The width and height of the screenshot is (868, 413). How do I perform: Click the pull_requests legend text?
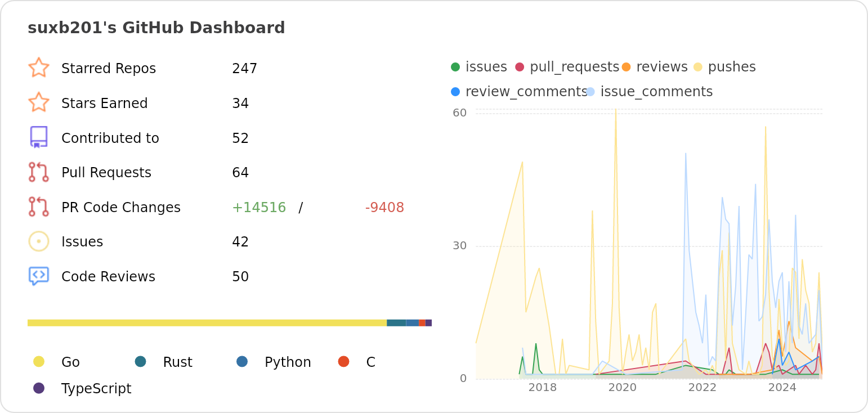574,67
